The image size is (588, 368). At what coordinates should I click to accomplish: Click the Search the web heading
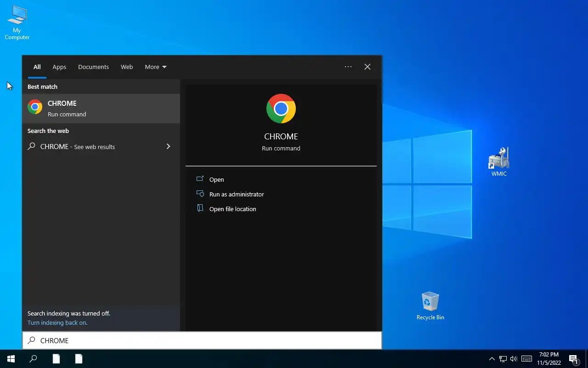pos(48,131)
